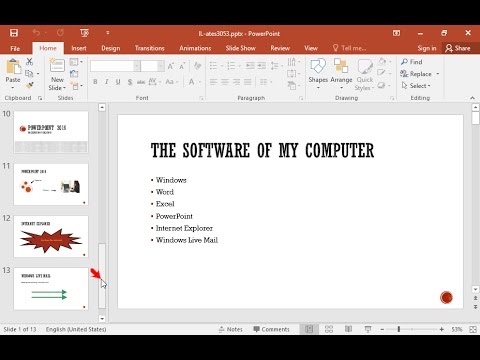
Task: Open the Review tab
Action: tap(280, 48)
